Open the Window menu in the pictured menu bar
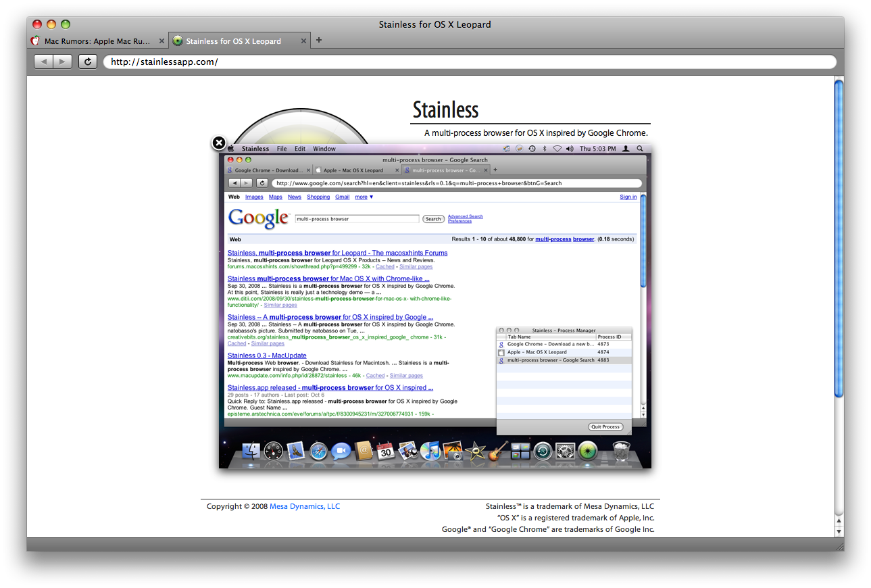871x588 pixels. pyautogui.click(x=324, y=149)
